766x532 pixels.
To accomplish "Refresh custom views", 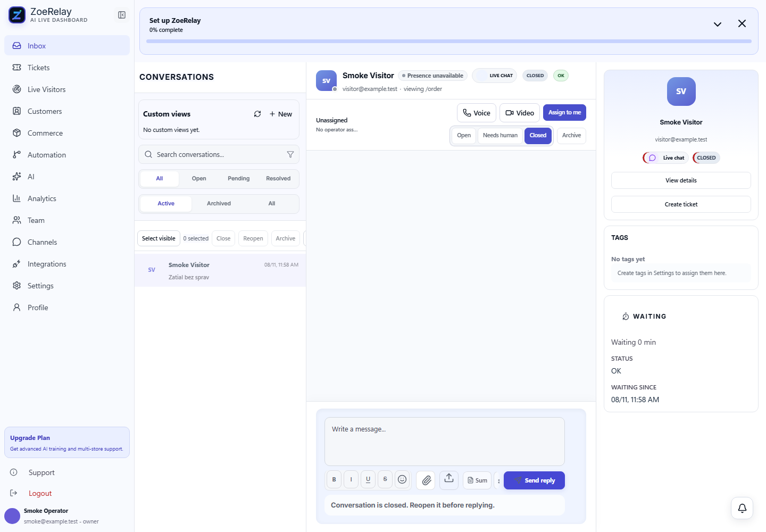I will (x=257, y=114).
